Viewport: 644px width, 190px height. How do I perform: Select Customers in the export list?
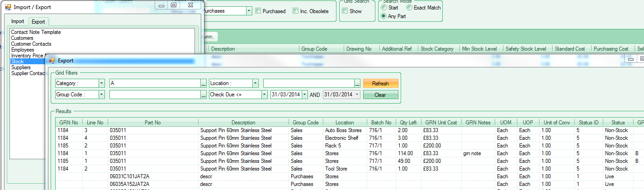pos(22,38)
